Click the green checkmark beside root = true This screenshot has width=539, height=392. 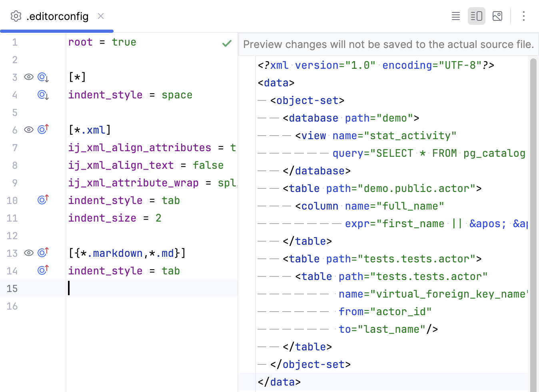(227, 43)
